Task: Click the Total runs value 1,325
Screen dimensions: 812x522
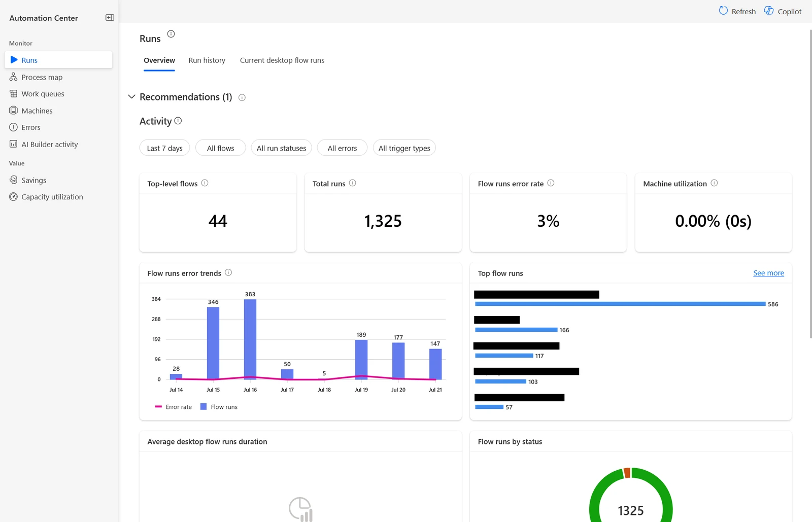Action: pyautogui.click(x=383, y=221)
